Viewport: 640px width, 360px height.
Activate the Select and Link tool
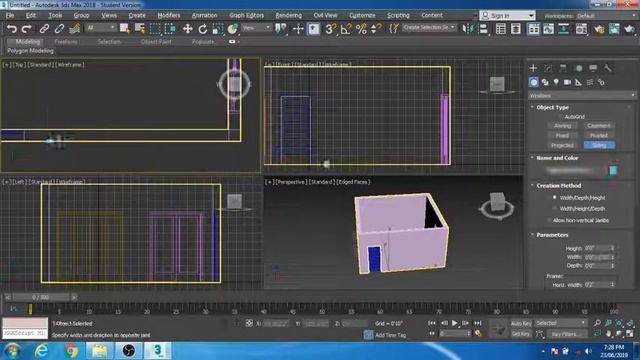pyautogui.click(x=44, y=29)
